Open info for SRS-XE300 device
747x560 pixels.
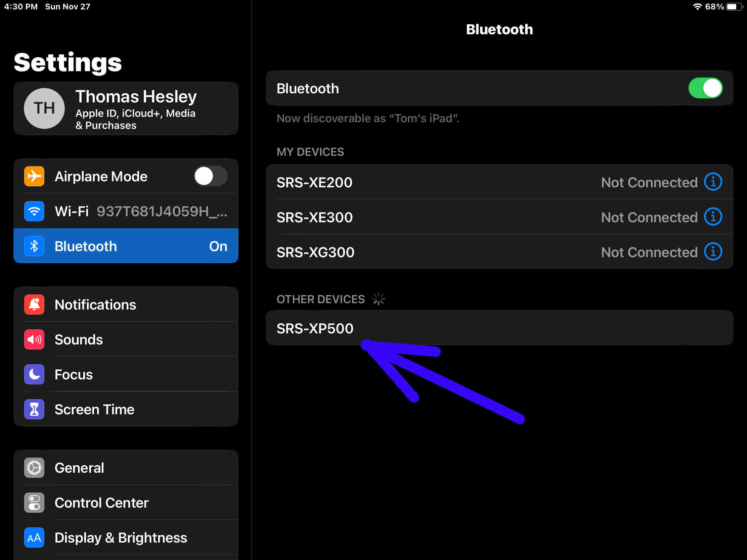[713, 217]
